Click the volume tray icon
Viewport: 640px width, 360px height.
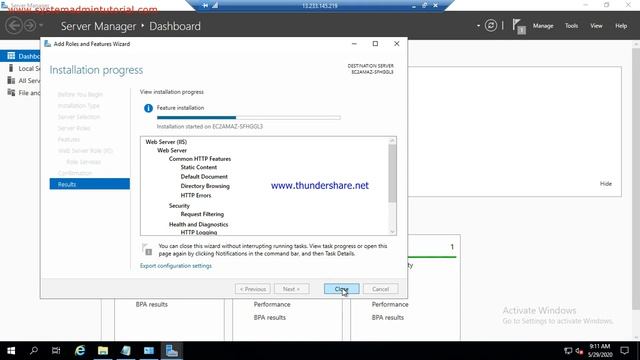579,351
